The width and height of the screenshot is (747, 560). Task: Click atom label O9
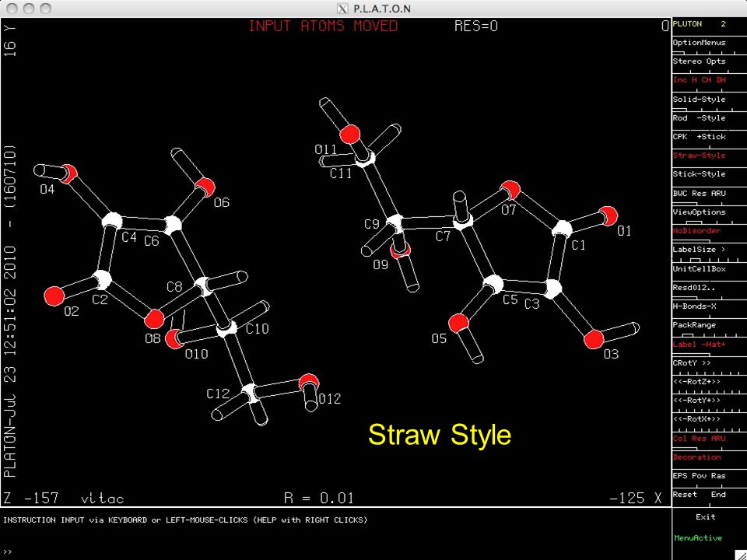click(x=381, y=264)
